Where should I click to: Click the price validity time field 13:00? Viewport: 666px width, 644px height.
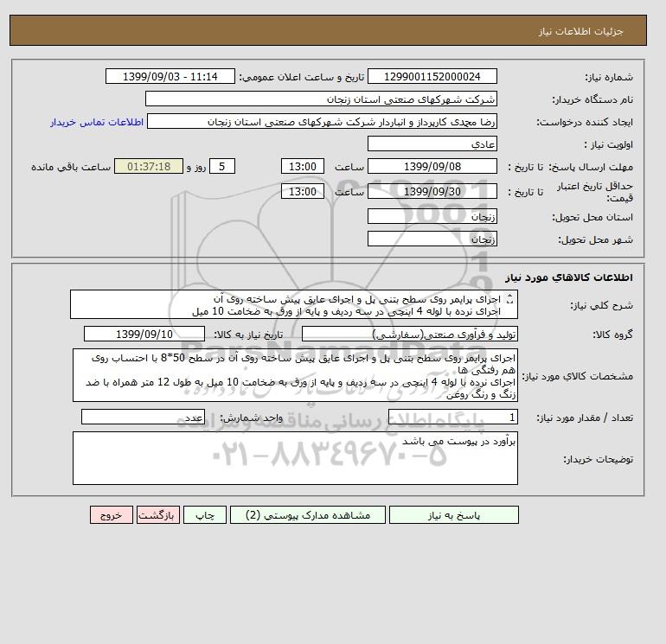tap(303, 191)
